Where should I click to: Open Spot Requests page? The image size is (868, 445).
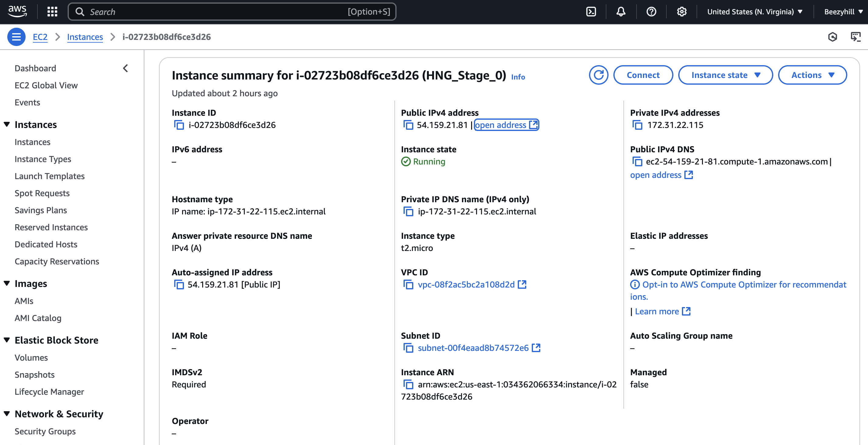coord(42,193)
